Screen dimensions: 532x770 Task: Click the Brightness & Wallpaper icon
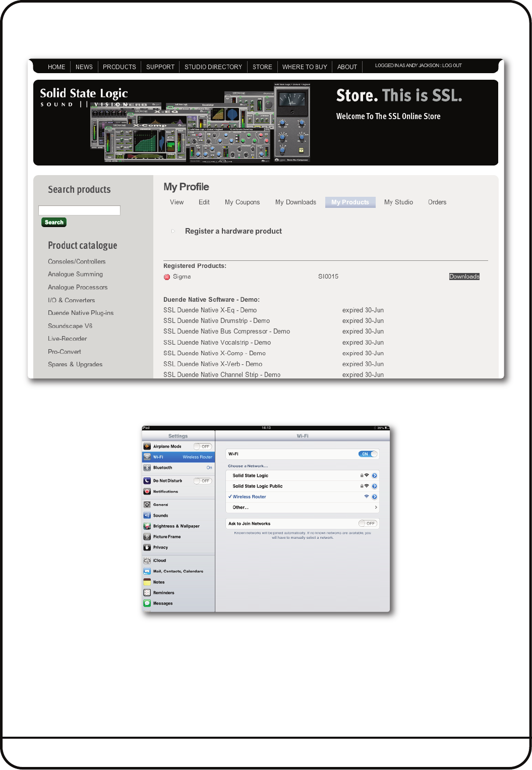[147, 526]
